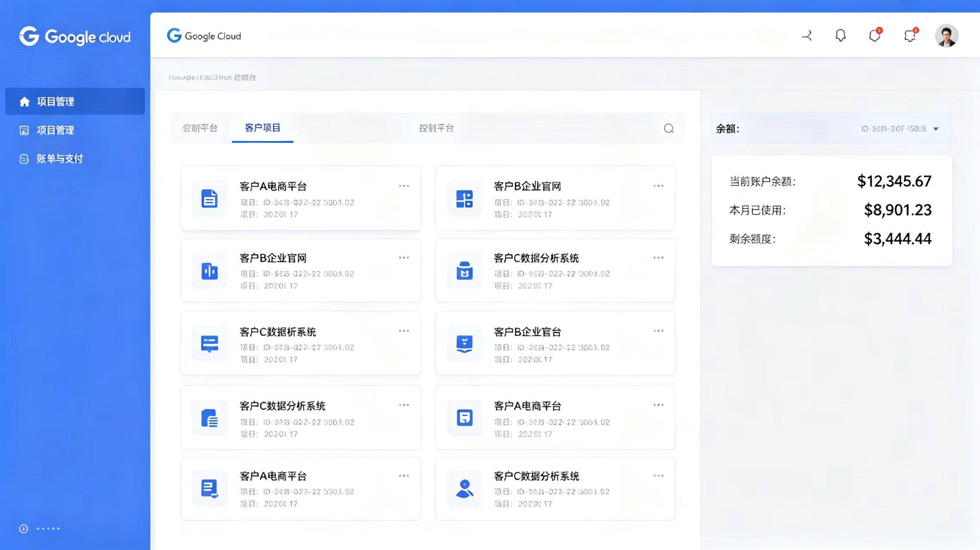
Task: Open the 客户C数据析系统 project card
Action: point(301,343)
